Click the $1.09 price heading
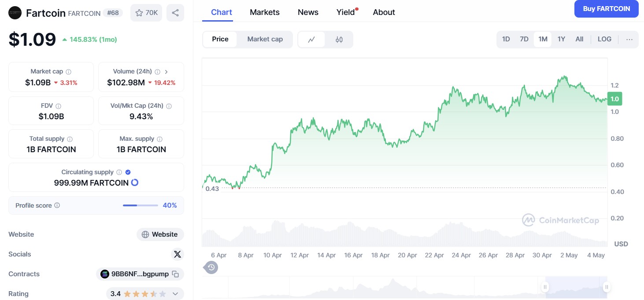The image size is (644, 300). [x=32, y=39]
